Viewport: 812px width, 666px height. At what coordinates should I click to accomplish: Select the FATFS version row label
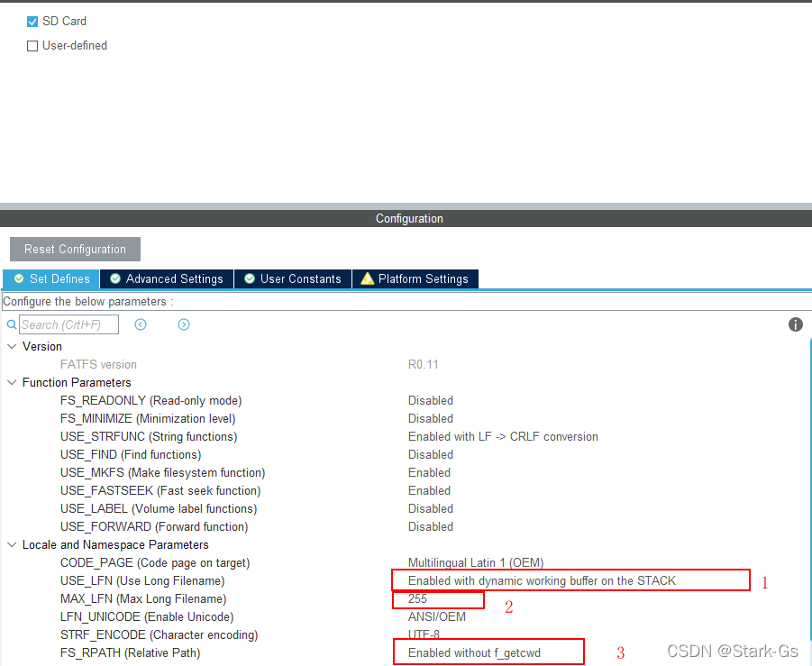(98, 365)
